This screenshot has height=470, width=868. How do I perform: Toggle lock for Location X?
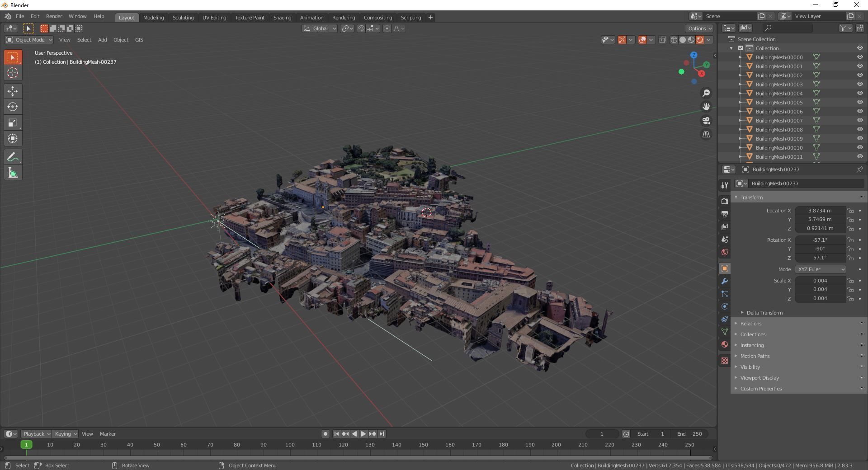tap(850, 211)
